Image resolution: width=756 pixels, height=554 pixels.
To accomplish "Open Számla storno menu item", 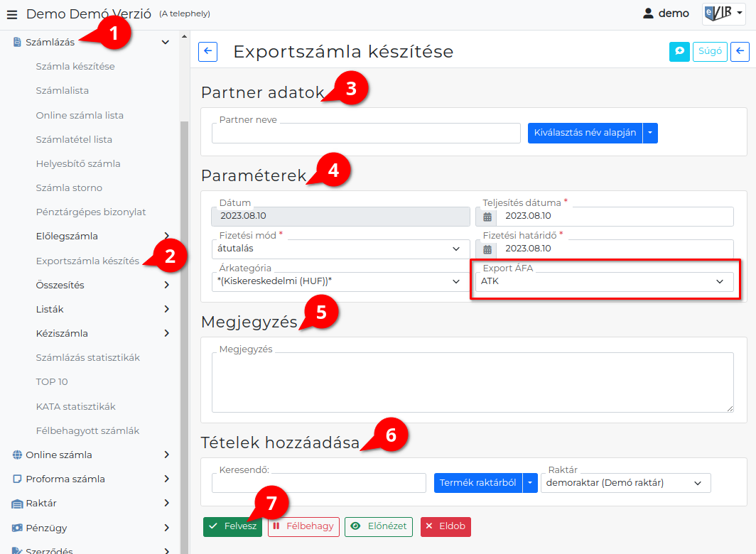I will pyautogui.click(x=69, y=188).
